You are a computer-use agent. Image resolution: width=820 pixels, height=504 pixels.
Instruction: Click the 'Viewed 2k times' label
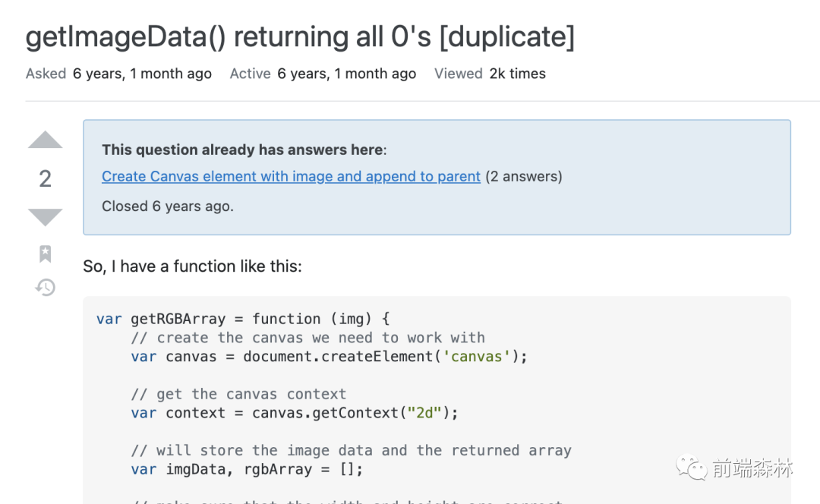[490, 74]
